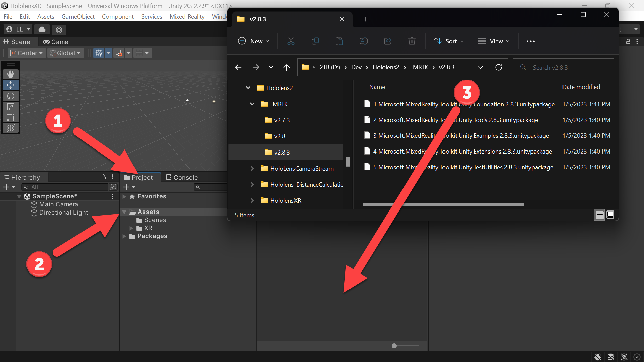Select the Move tool in Scene toolbar
This screenshot has height=362, width=644.
(x=11, y=85)
